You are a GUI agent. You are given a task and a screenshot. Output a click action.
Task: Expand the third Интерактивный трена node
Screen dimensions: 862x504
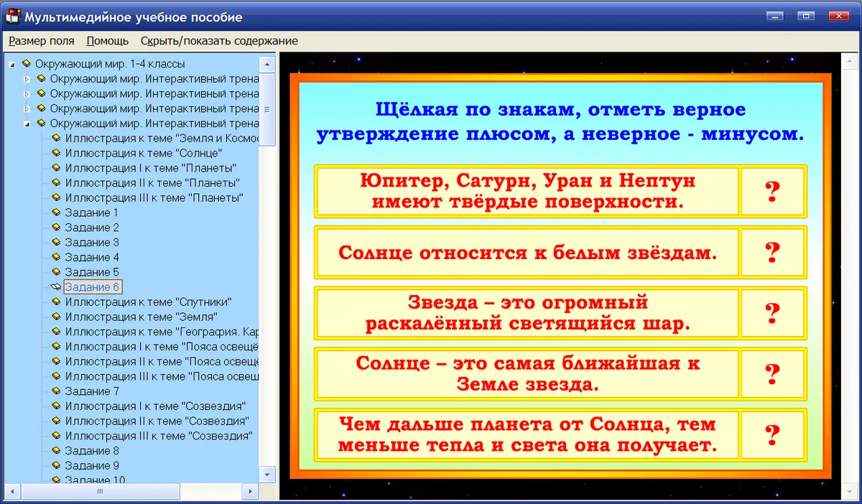click(27, 108)
